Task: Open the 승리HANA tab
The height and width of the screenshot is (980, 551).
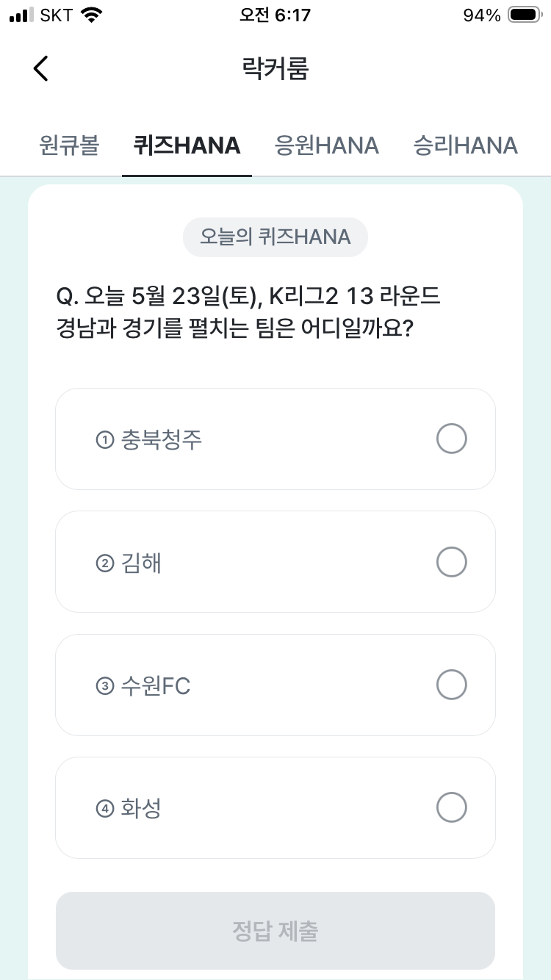Action: click(466, 145)
